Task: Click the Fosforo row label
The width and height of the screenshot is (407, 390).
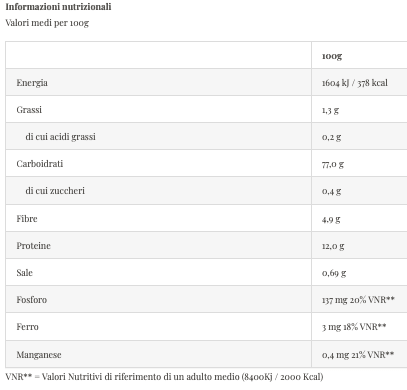Action: tap(32, 300)
